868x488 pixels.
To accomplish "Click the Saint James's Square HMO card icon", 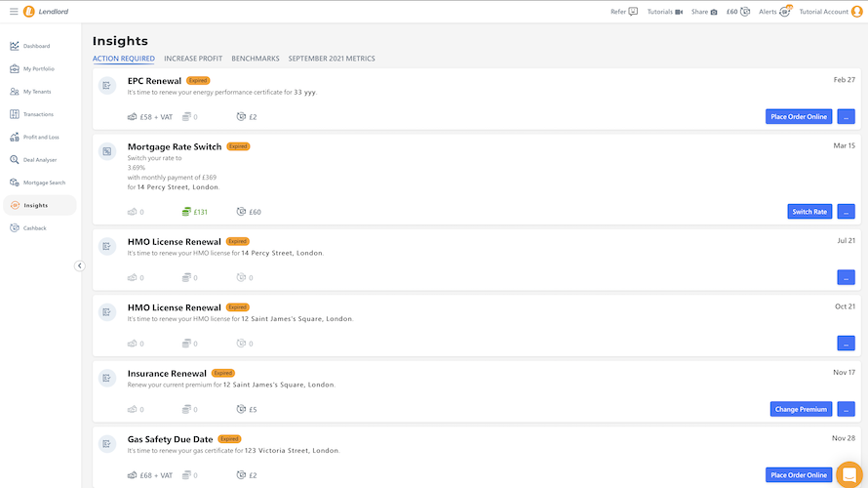I will [x=107, y=312].
